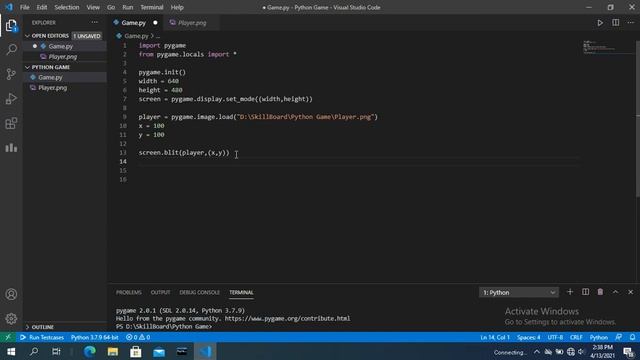The image size is (640, 360).
Task: Open Windows taskbar search
Action: pyautogui.click(x=34, y=351)
